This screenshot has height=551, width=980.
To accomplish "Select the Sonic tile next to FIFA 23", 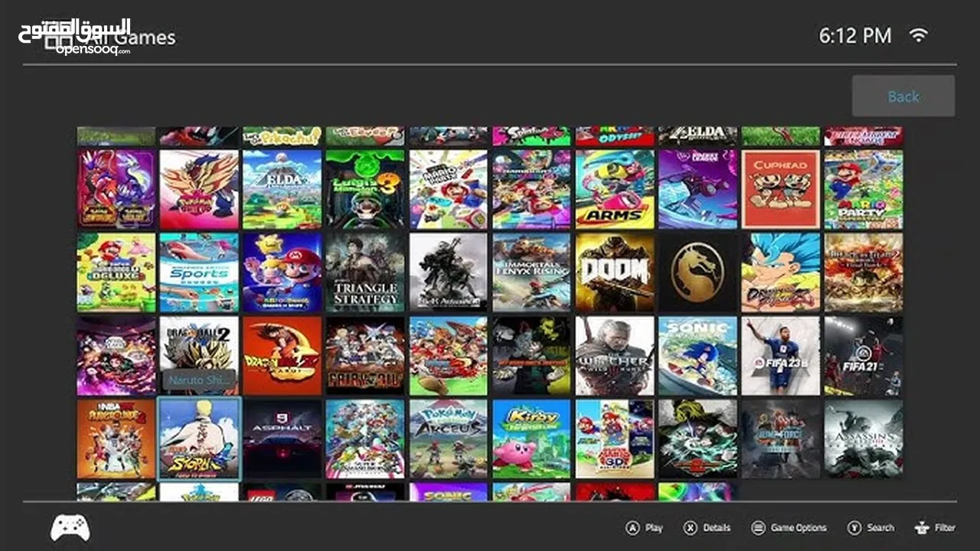I will (697, 356).
